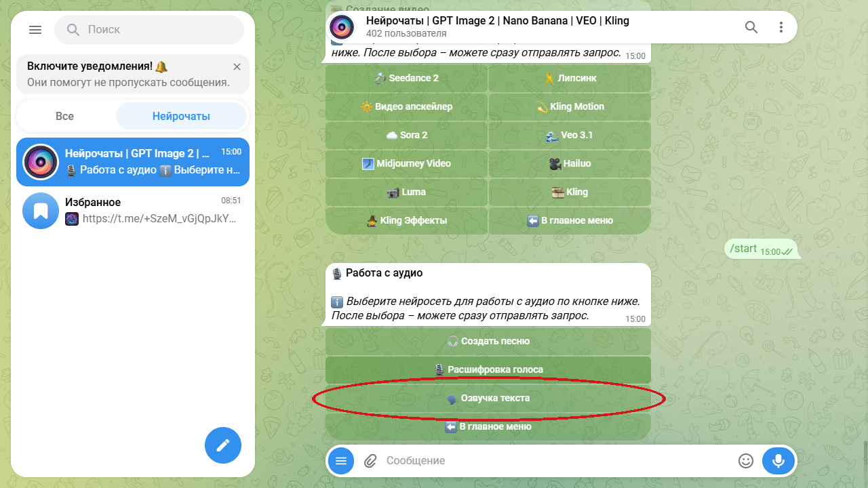Open the blue bot commands menu button

tap(341, 461)
